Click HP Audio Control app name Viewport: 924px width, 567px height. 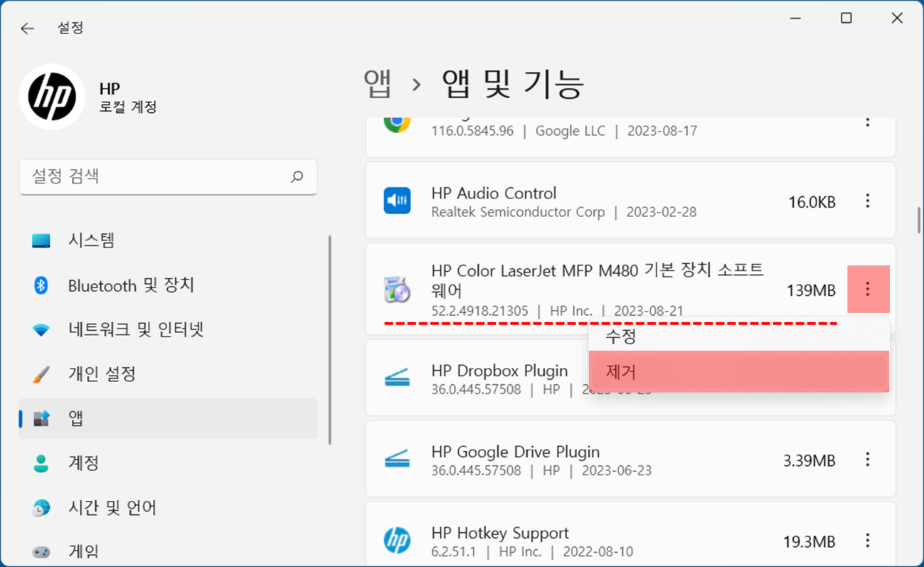tap(494, 194)
